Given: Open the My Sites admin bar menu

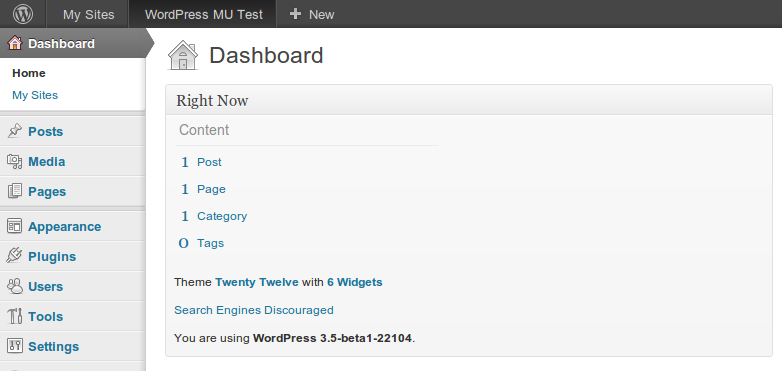Looking at the screenshot, I should [x=88, y=14].
